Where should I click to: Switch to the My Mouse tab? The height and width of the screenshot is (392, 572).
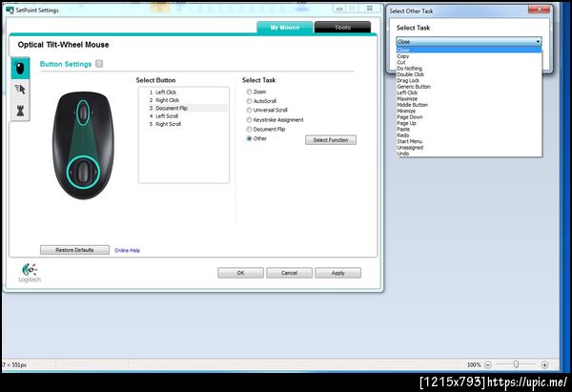pos(285,27)
